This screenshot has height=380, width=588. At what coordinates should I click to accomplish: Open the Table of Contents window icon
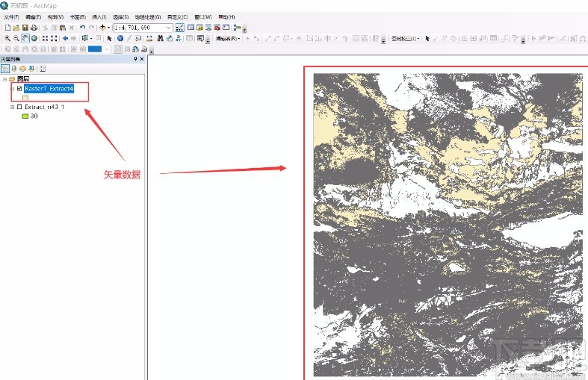point(191,28)
